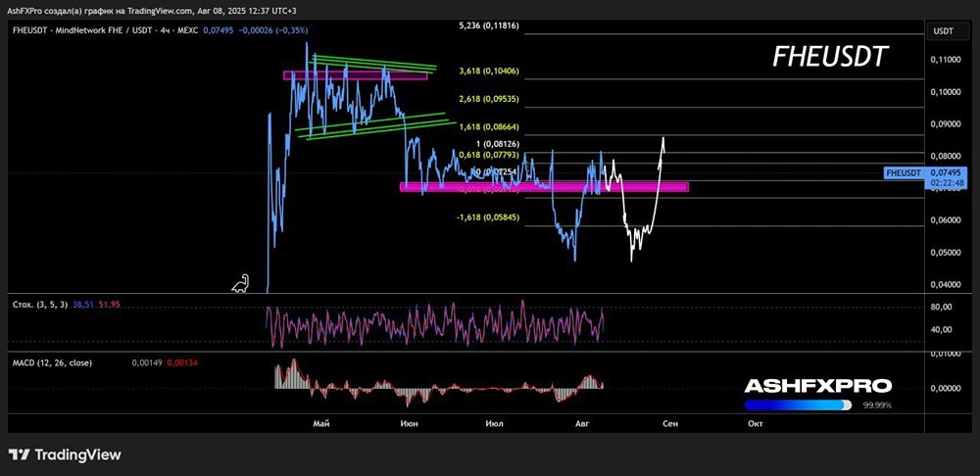The height and width of the screenshot is (476, 980).
Task: Click the Июл label on the time axis
Action: click(494, 423)
